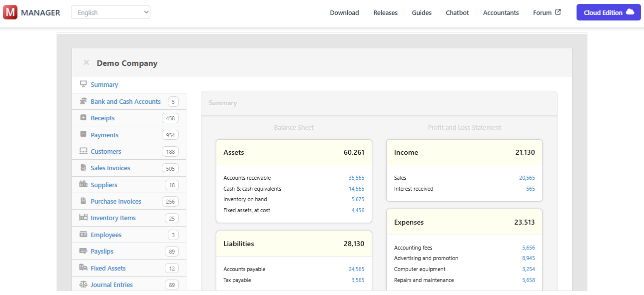Click the Suppliers icon in the sidebar
This screenshot has height=295, width=644.
point(82,185)
